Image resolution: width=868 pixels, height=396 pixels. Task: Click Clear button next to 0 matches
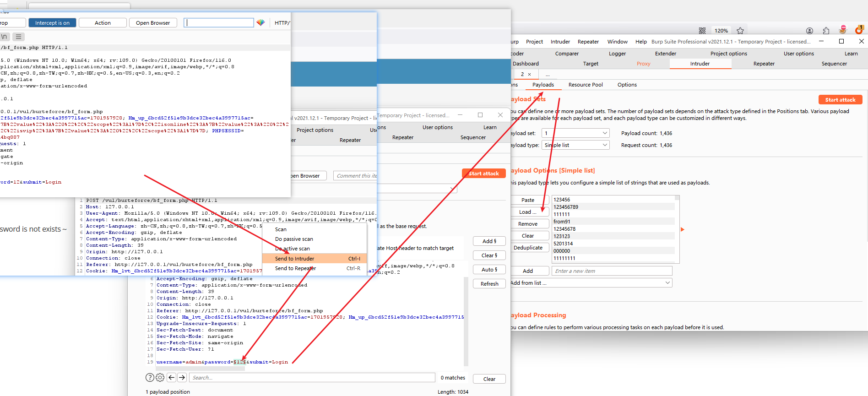tap(489, 379)
